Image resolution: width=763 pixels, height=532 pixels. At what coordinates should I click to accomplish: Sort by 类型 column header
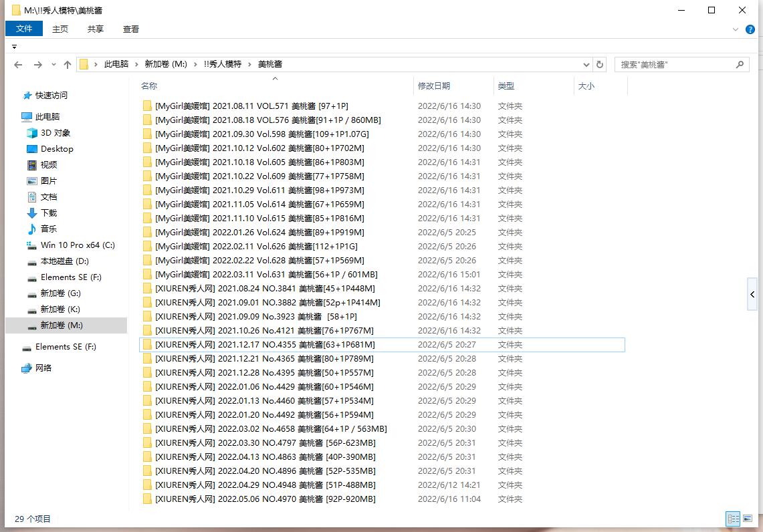click(x=506, y=86)
